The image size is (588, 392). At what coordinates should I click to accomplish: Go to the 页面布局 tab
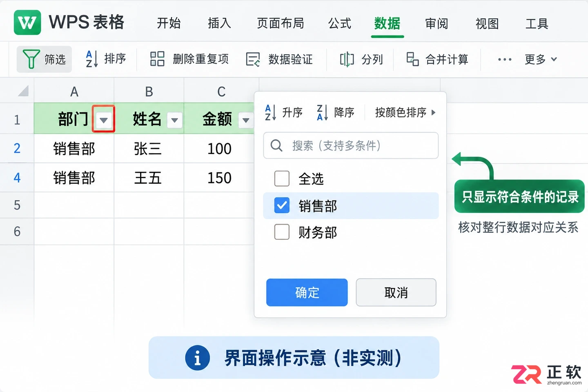coord(281,23)
